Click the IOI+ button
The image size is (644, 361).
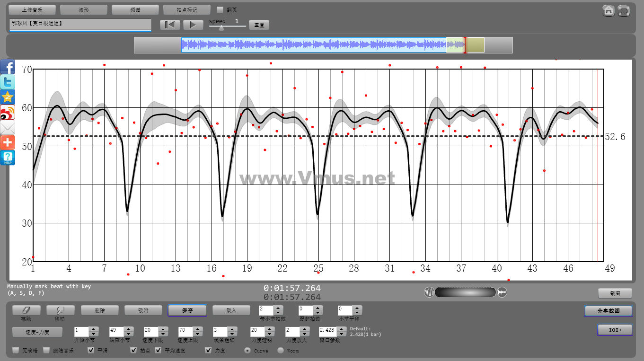tap(615, 330)
